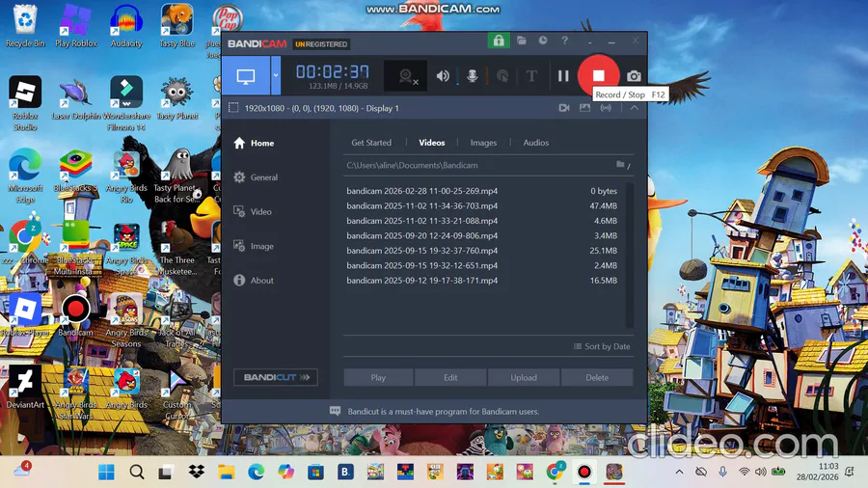Open the Recycle Bin desktop icon

point(25,25)
